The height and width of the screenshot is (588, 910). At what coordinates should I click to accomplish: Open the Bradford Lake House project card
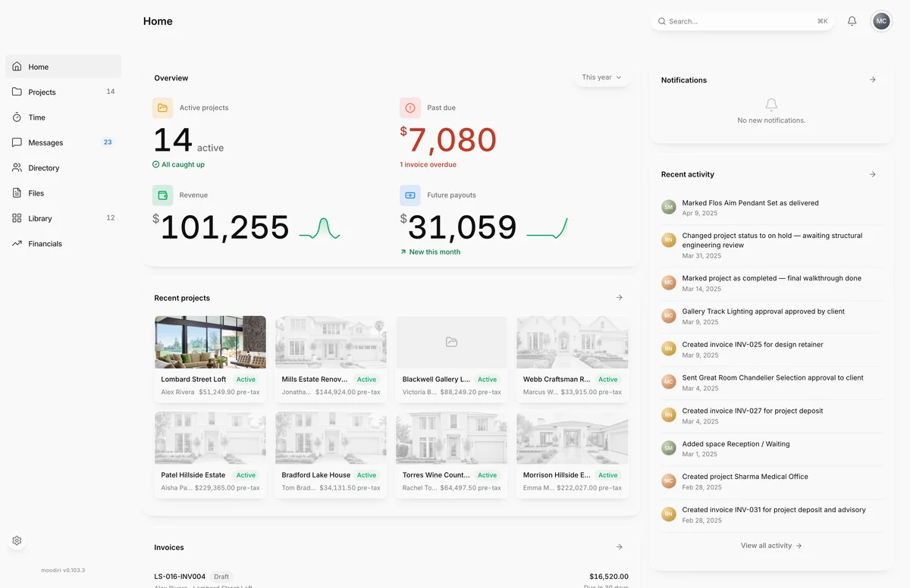331,455
